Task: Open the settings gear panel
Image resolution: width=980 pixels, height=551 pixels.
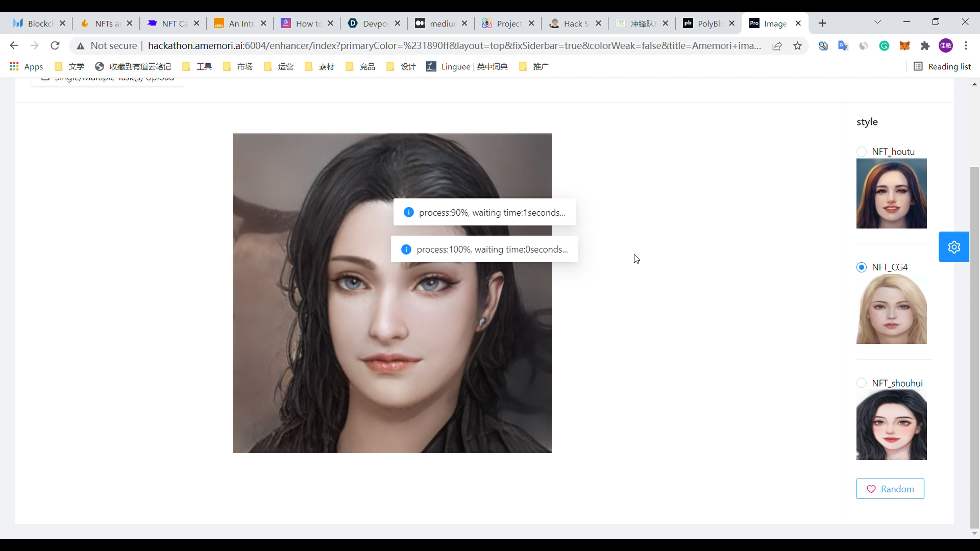Action: point(955,246)
